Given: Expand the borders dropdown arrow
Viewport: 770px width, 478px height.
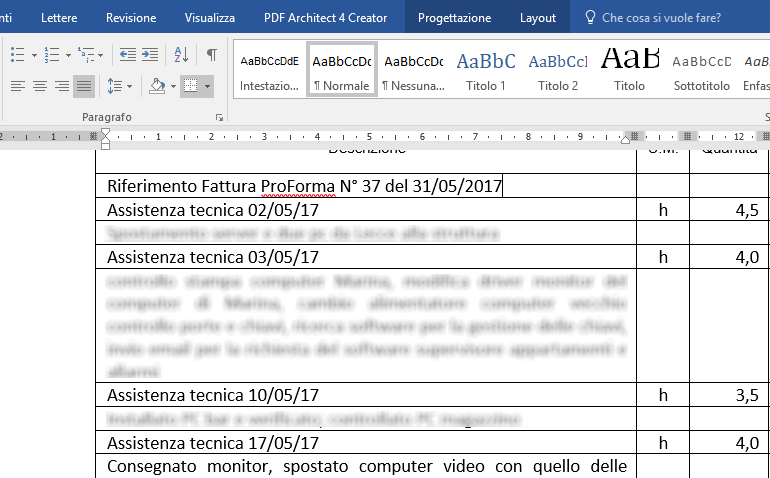Looking at the screenshot, I should pos(207,86).
